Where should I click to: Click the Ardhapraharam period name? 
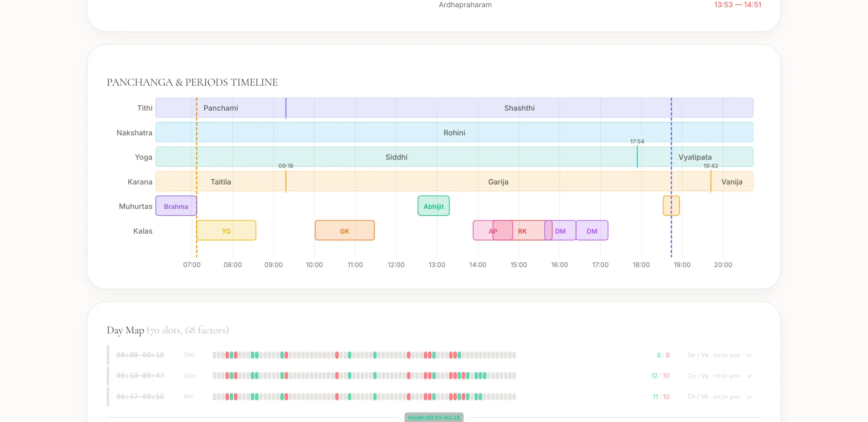coord(465,5)
